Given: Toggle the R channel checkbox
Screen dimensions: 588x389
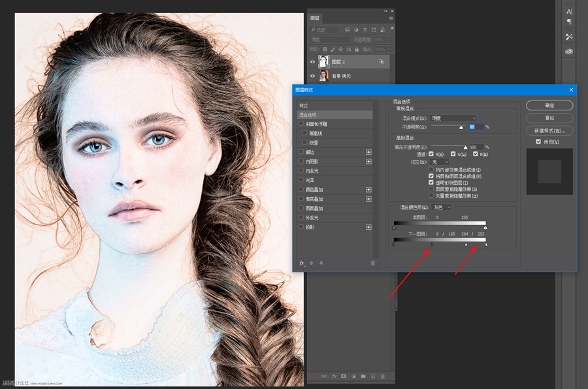Looking at the screenshot, I should coord(431,154).
